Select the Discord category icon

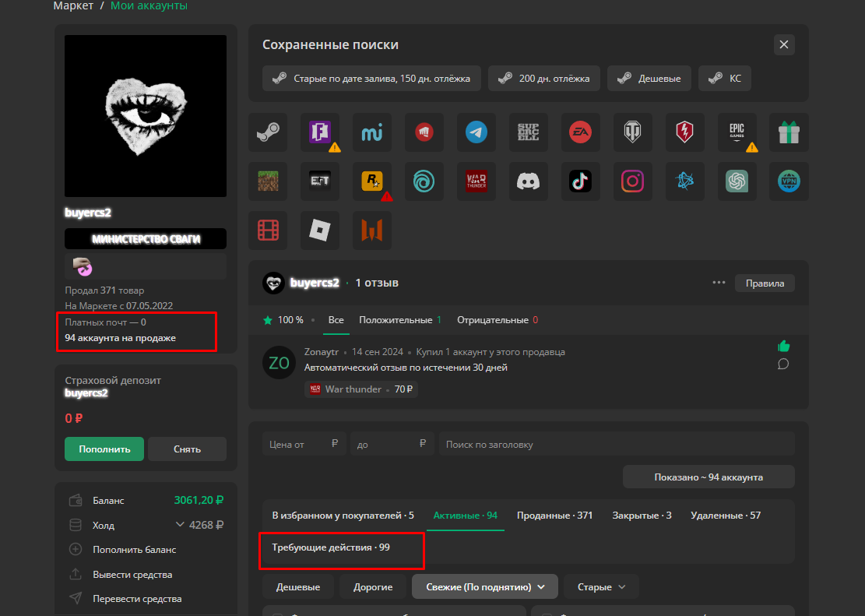pos(529,181)
